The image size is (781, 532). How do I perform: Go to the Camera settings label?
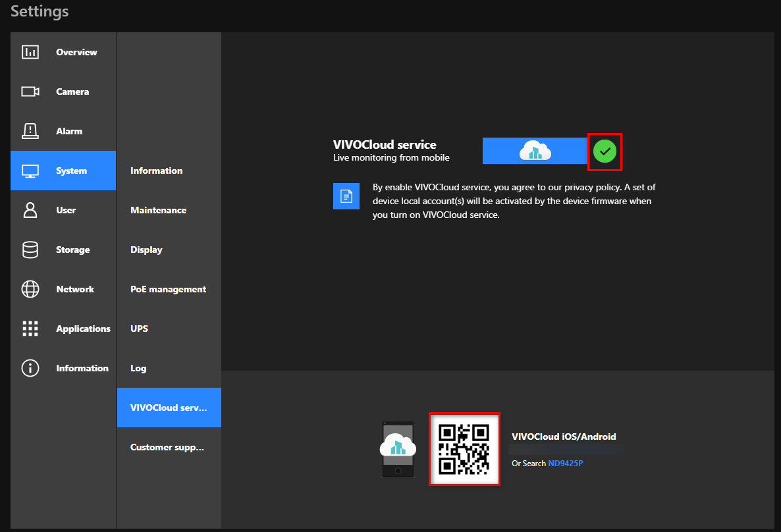tap(72, 92)
